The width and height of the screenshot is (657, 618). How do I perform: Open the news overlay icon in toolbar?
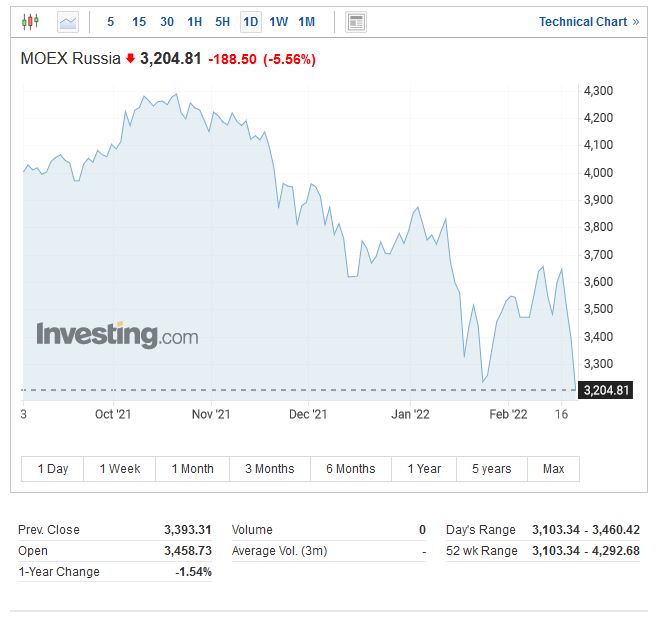[x=356, y=22]
